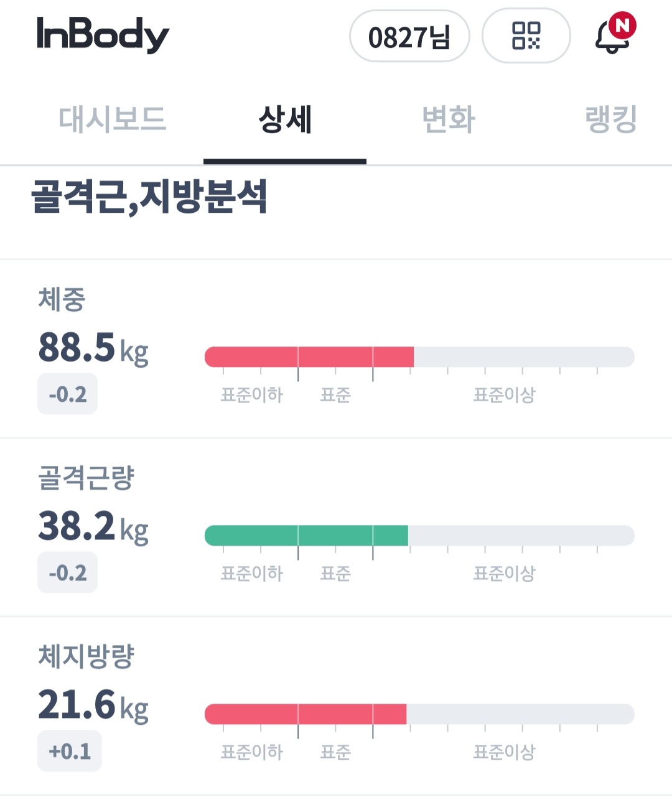Switch to the 대시보드 tab
672x802 pixels.
point(112,119)
